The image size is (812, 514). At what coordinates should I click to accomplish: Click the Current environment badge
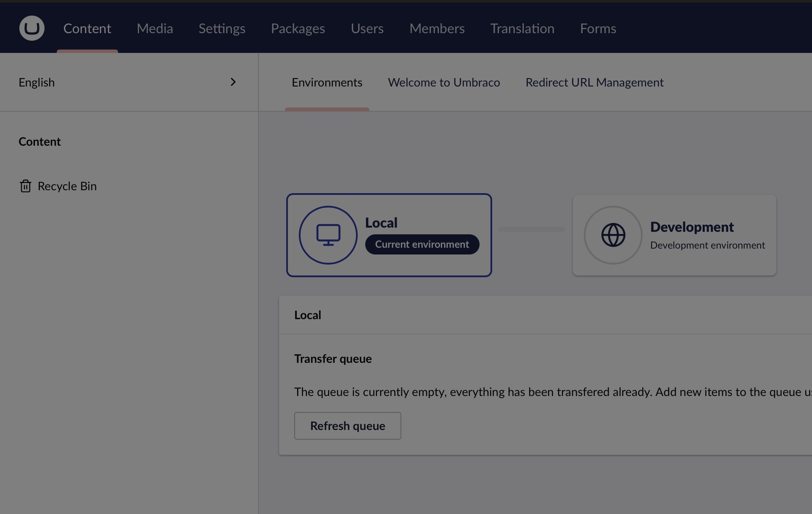422,244
